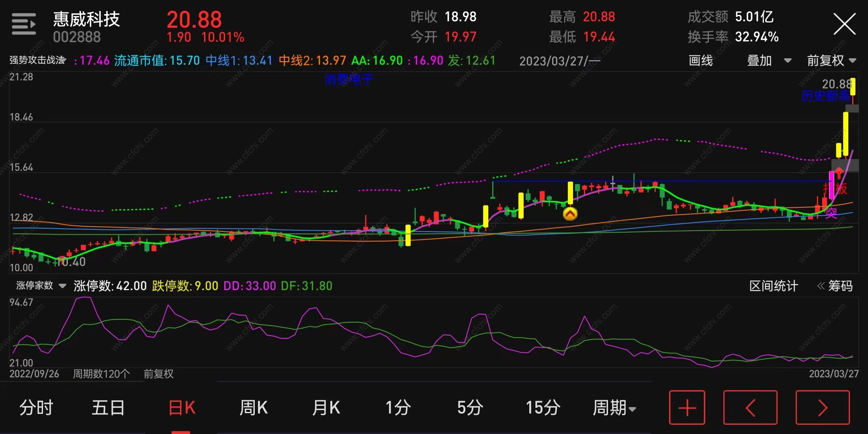The width and height of the screenshot is (868, 434).
Task: Select the 月K tab
Action: (326, 408)
